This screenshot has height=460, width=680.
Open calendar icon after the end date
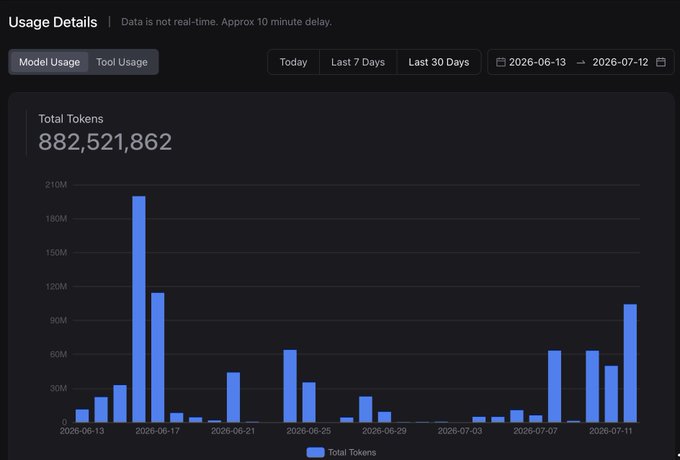(660, 62)
